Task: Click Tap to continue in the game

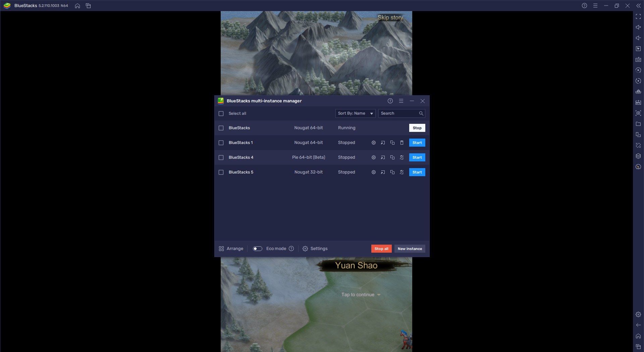Action: point(361,295)
